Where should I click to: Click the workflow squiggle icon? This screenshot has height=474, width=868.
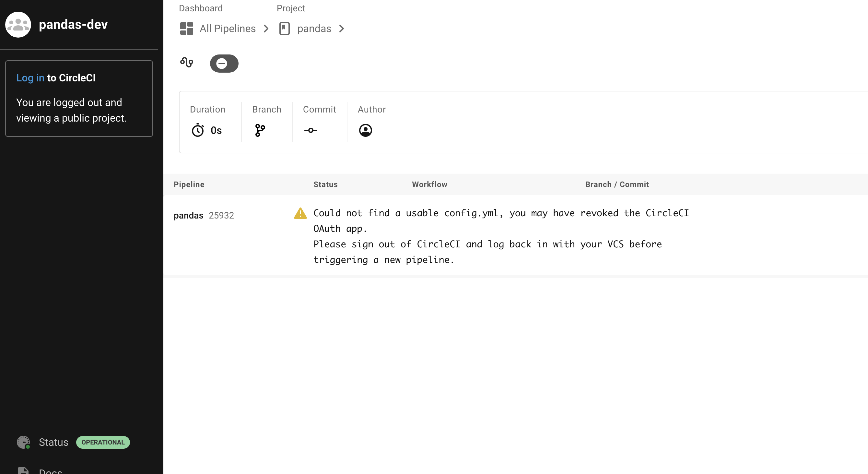[187, 62]
